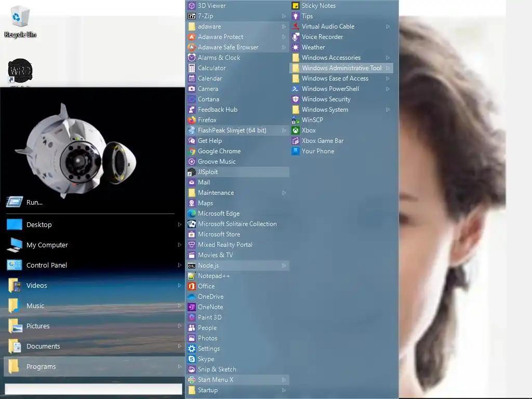Click the 7-Zip icon

[192, 16]
